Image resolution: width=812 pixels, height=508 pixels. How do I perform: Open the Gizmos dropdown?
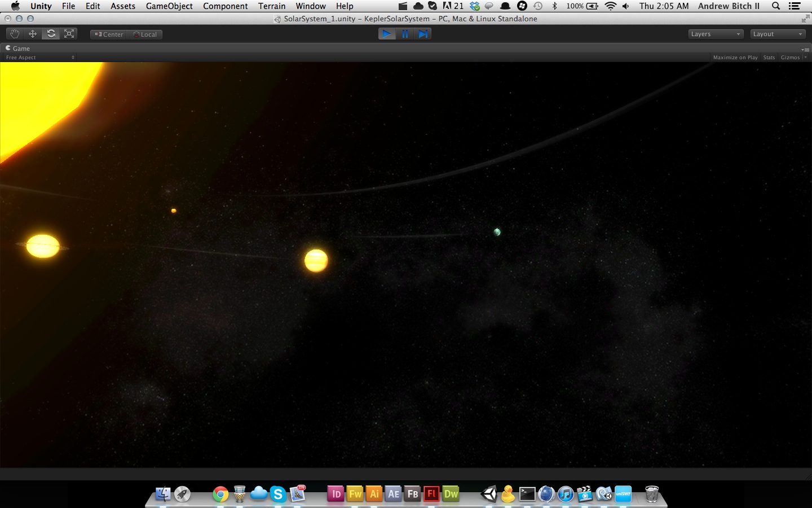click(x=793, y=58)
